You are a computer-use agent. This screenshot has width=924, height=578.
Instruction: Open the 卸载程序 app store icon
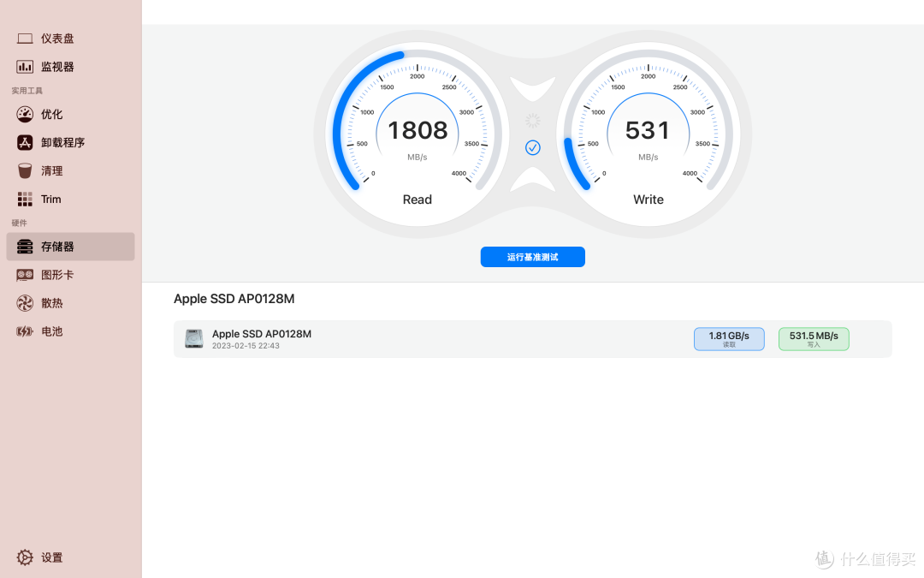coord(25,142)
